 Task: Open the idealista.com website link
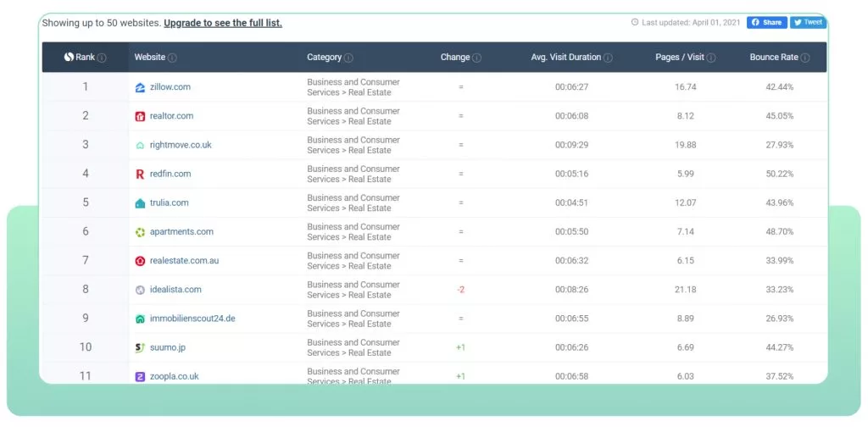175,289
